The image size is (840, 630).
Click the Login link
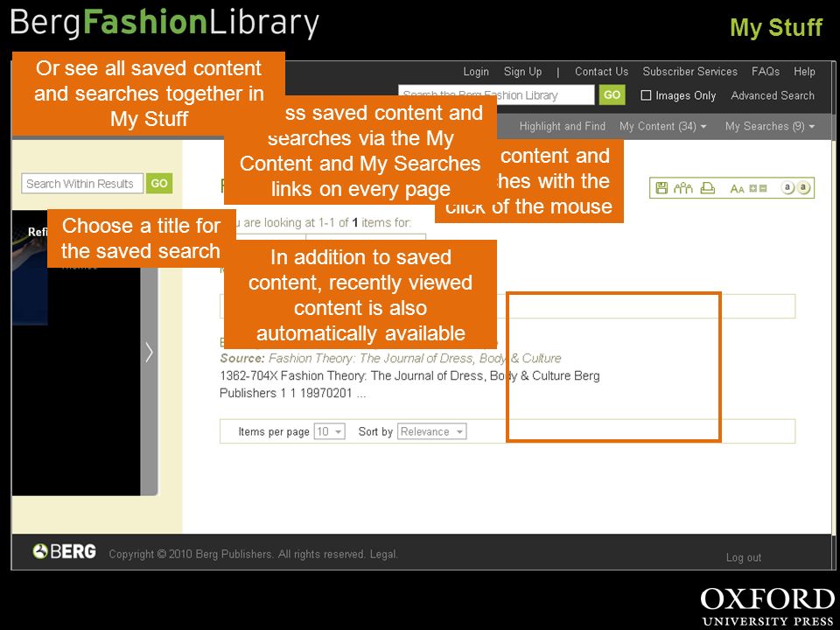tap(476, 72)
